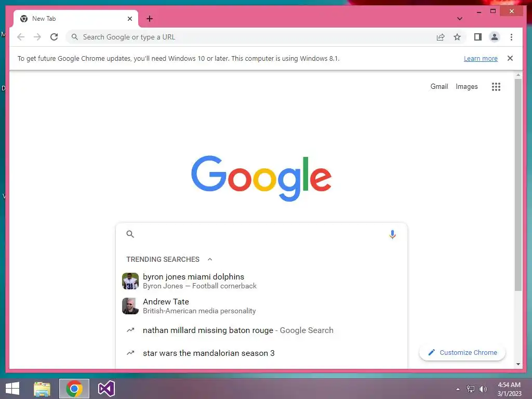The width and height of the screenshot is (532, 399).
Task: Dismiss the Windows update notice
Action: 510,58
